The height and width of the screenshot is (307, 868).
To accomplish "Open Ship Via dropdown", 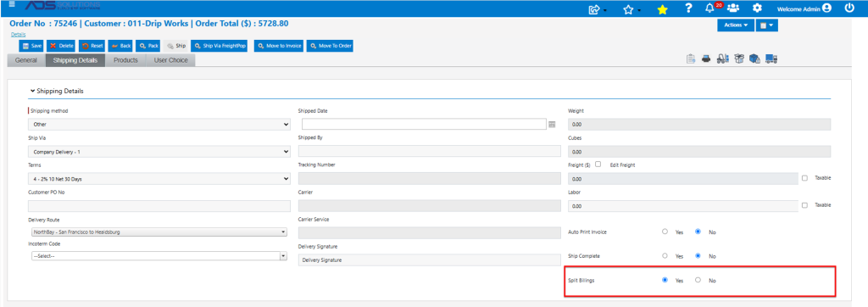I will 159,151.
